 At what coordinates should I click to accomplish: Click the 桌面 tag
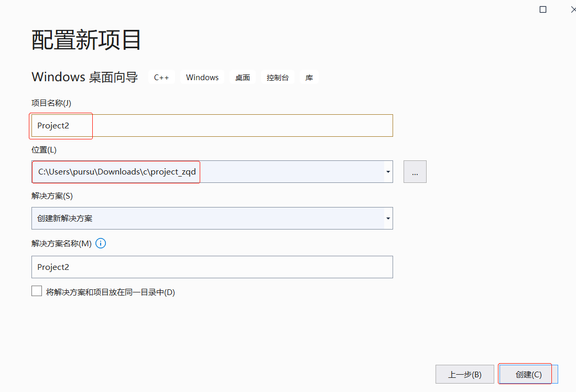click(x=243, y=78)
